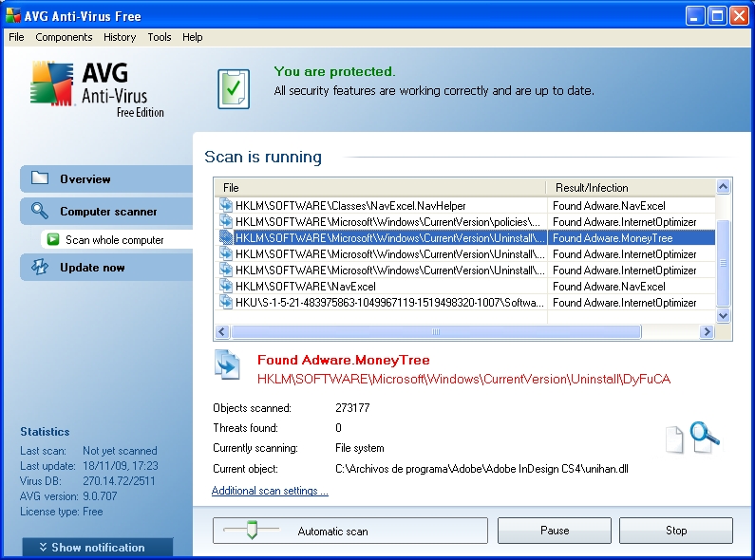Click the icon of the NavExcel.NavHelper row
The width and height of the screenshot is (755, 560).
coord(225,205)
